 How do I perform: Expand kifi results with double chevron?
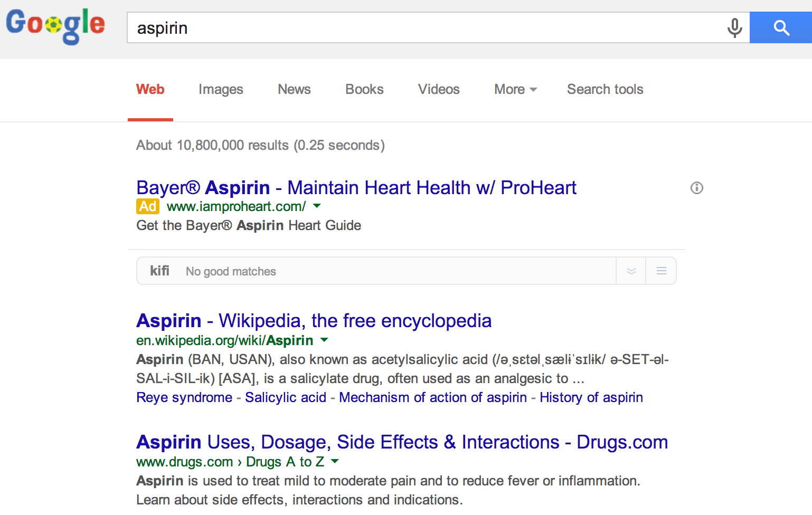[x=631, y=271]
